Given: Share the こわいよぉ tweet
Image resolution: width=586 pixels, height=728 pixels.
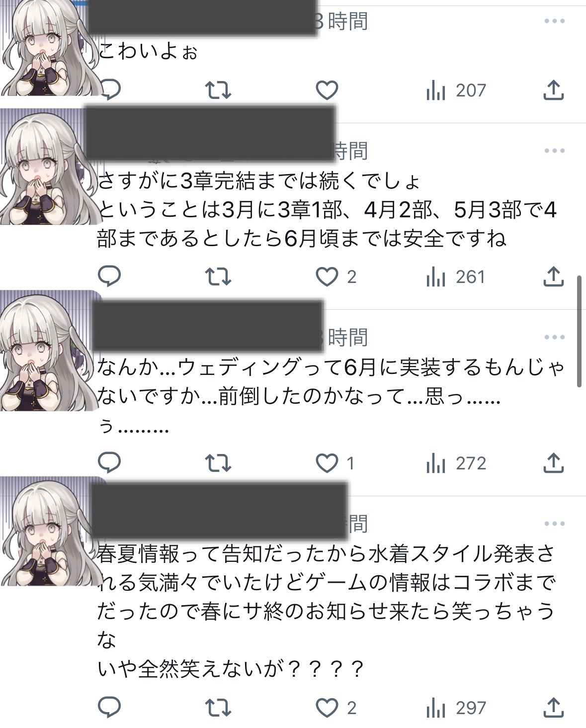Looking at the screenshot, I should [553, 90].
